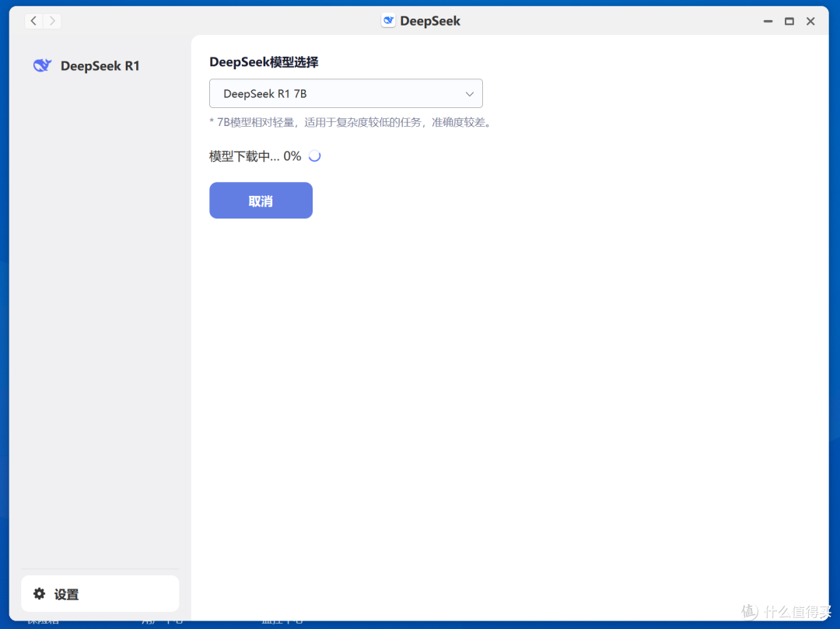Viewport: 840px width, 629px height.
Task: Click the DeepSeek模型选择 heading
Action: click(264, 62)
